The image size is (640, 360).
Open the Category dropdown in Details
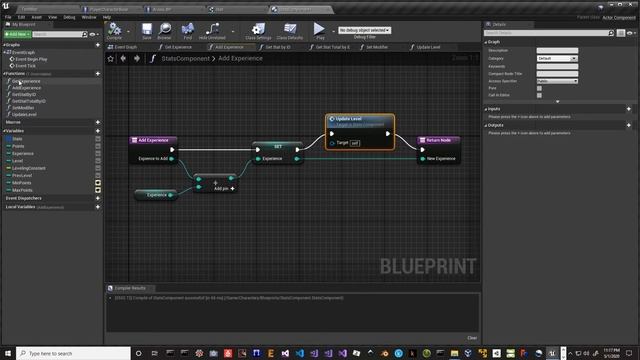pyautogui.click(x=557, y=58)
